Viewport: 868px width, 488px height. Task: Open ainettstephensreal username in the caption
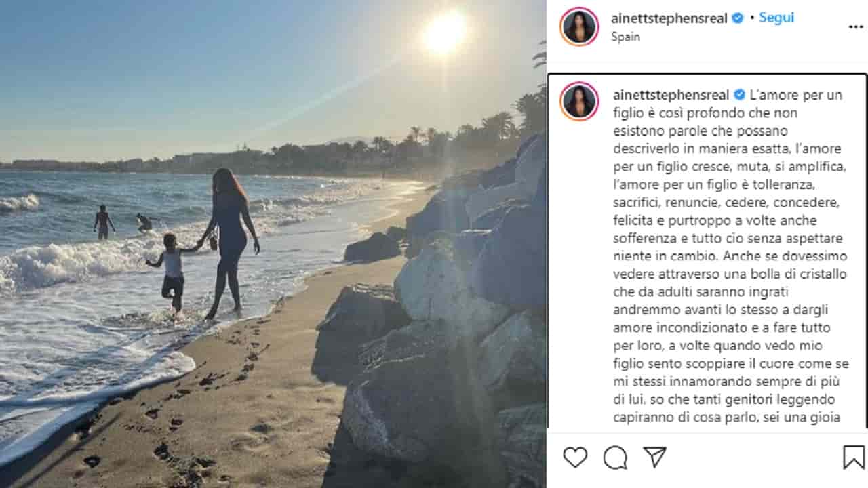point(671,95)
